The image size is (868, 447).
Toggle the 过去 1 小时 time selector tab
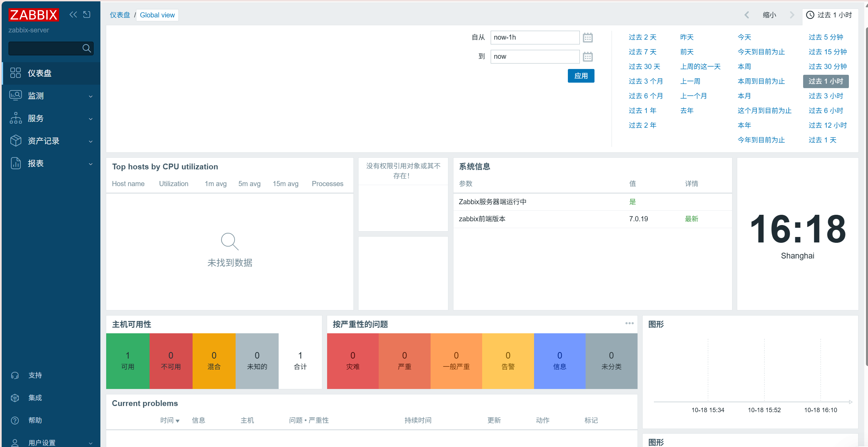coord(829,15)
